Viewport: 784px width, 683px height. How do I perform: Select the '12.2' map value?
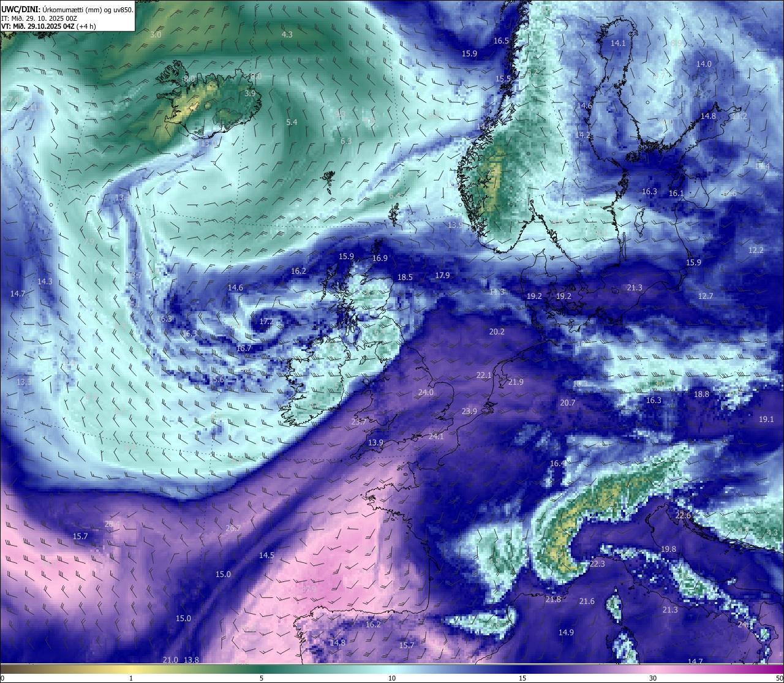tap(756, 250)
